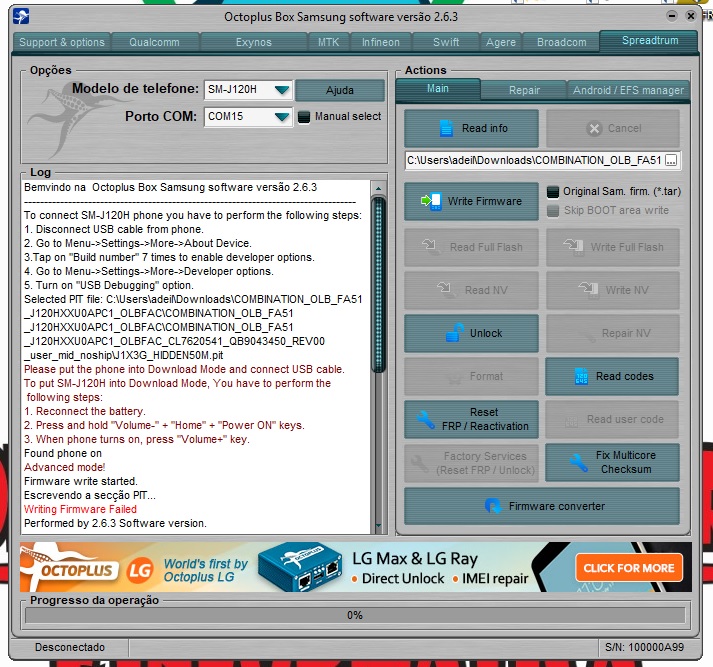This screenshot has width=713, height=667.
Task: Switch to the Support & options tab
Action: 62,42
